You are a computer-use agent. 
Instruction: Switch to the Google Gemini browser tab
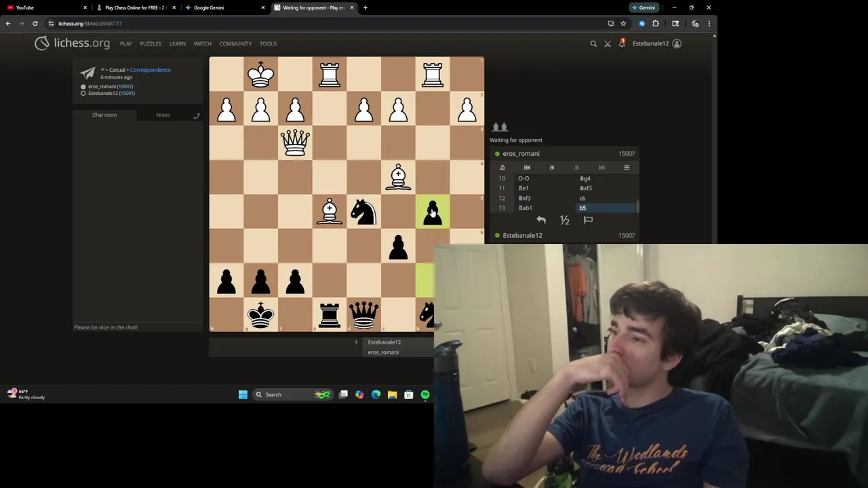[x=224, y=7]
